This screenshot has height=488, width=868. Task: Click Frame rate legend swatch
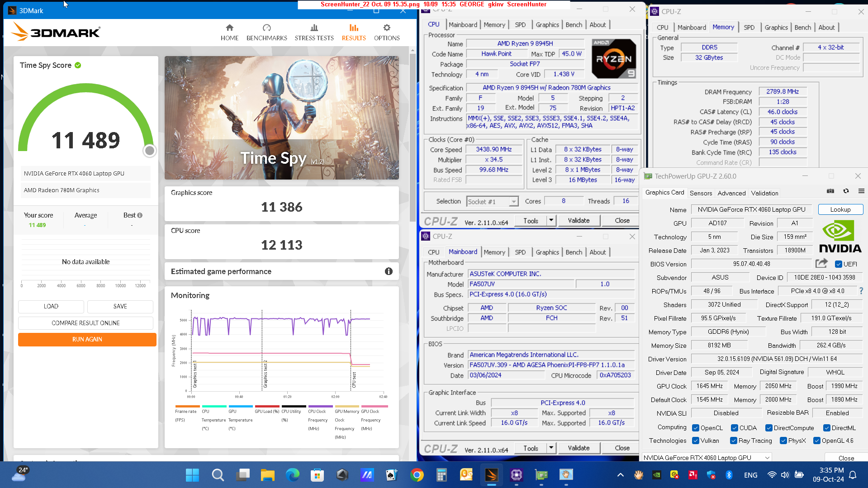[x=187, y=407]
